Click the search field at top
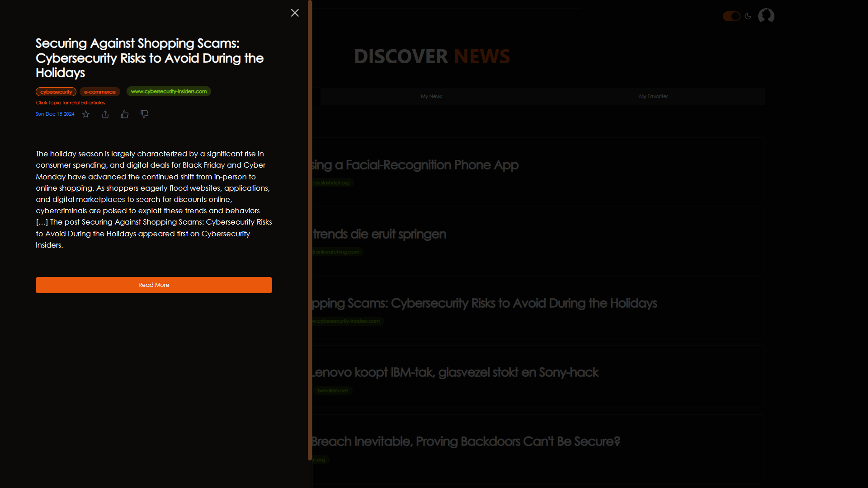This screenshot has width=868, height=488. tap(447, 16)
